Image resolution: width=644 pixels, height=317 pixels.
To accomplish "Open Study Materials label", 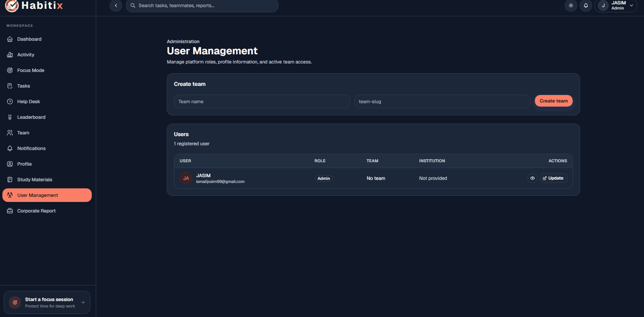I will [x=35, y=180].
